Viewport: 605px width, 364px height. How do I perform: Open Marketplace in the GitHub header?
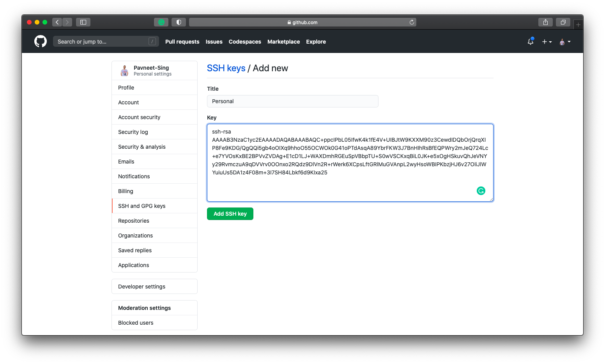(283, 42)
